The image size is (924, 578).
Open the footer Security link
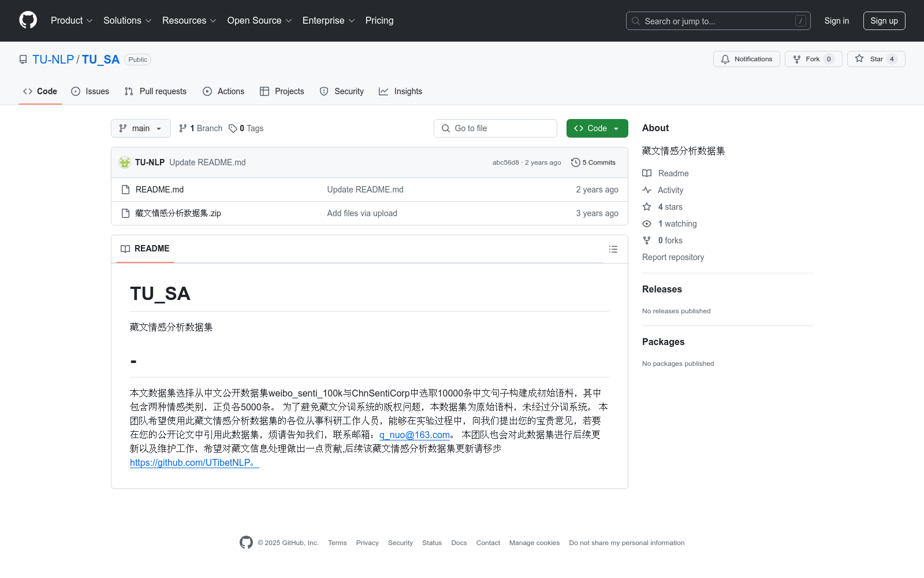400,543
